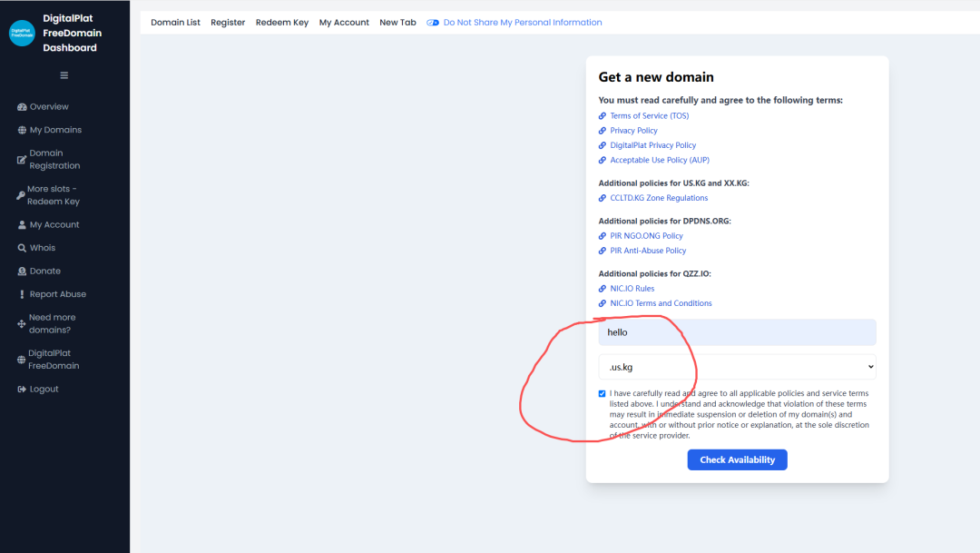This screenshot has height=553, width=980.
Task: Open Report Abuse from sidebar
Action: (x=57, y=294)
